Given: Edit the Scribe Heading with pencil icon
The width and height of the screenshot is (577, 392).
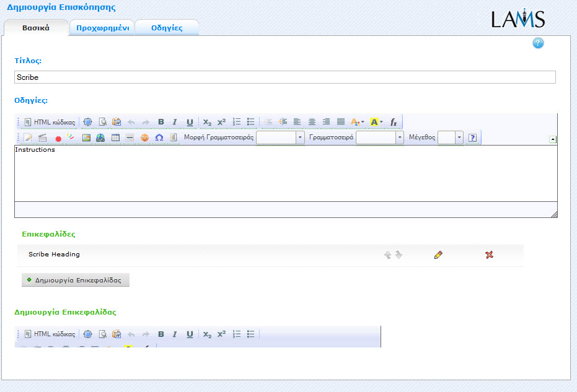Looking at the screenshot, I should (438, 255).
